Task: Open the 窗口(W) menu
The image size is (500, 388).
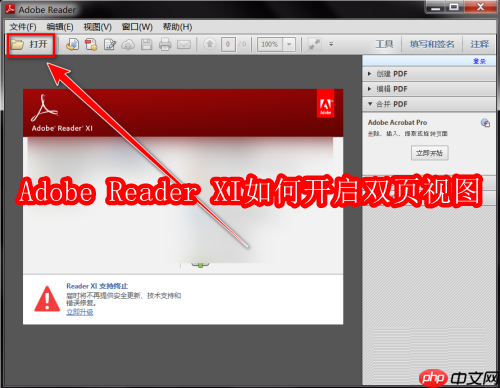Action: click(137, 27)
